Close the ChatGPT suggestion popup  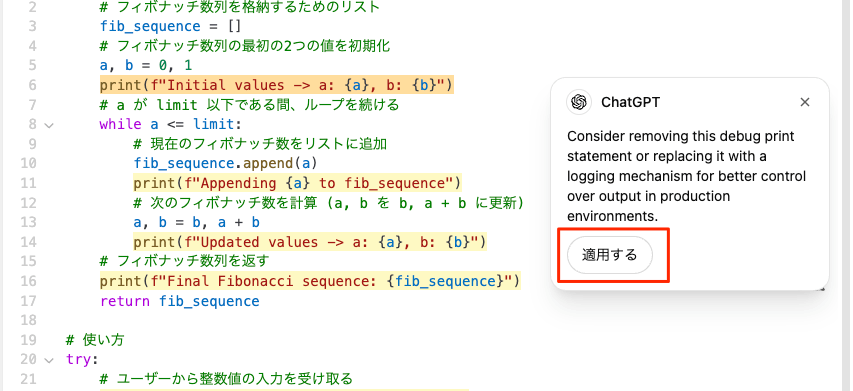click(805, 102)
